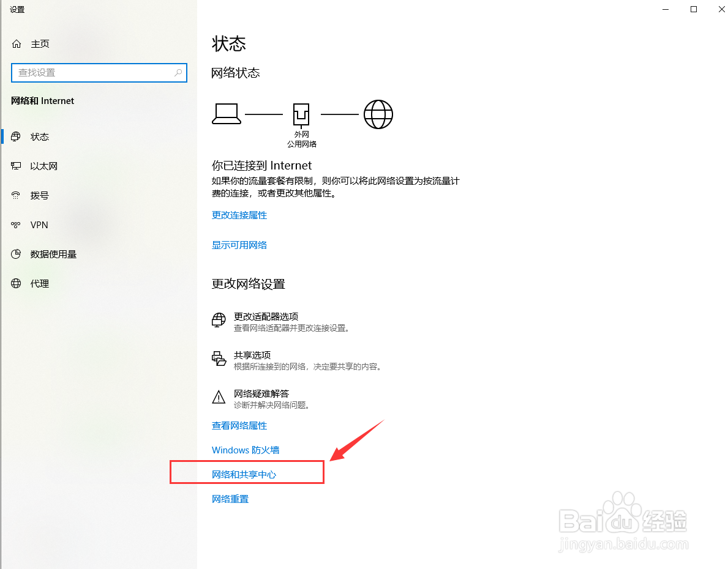Click the 网络和 Internet section header
The width and height of the screenshot is (728, 569).
coord(43,101)
